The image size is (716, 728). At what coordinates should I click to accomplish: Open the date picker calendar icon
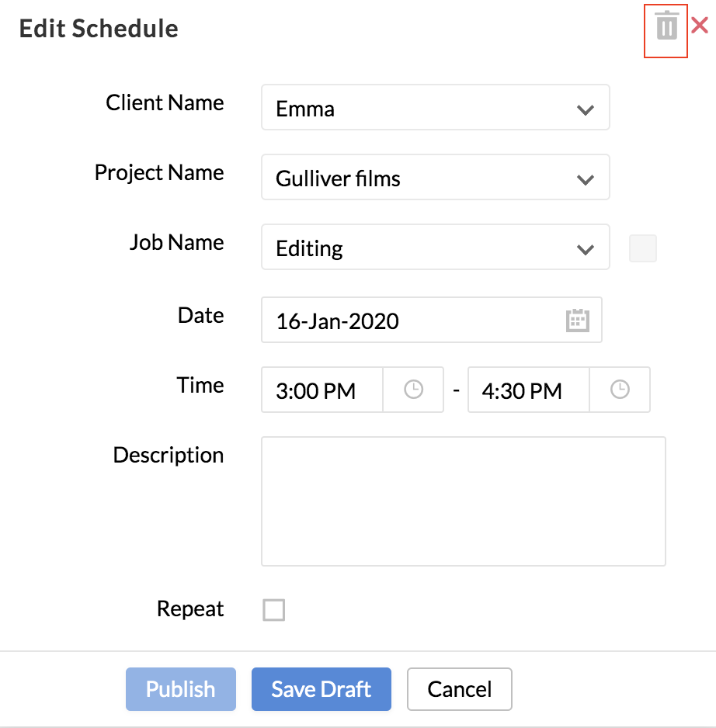click(x=577, y=321)
